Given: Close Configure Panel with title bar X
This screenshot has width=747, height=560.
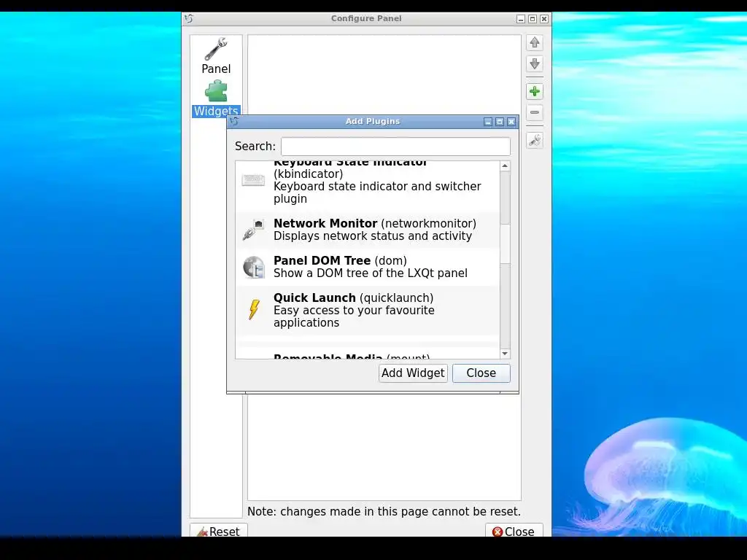Looking at the screenshot, I should (x=544, y=19).
